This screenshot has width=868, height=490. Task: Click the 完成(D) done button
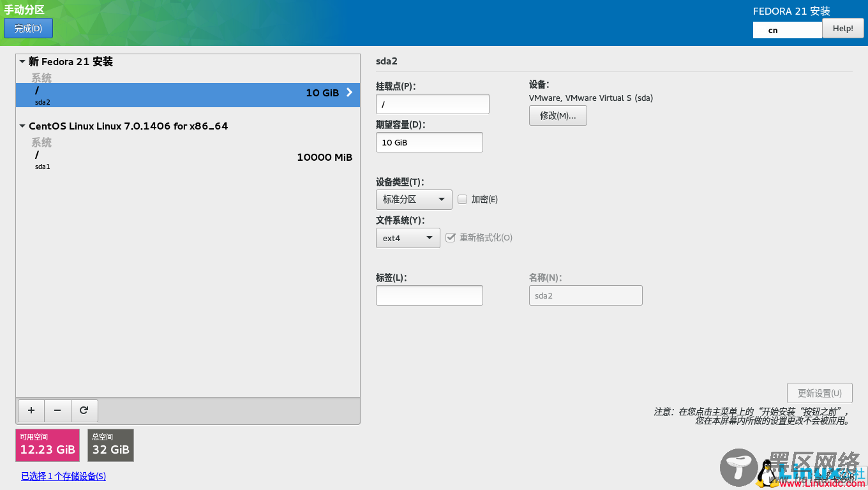(28, 28)
